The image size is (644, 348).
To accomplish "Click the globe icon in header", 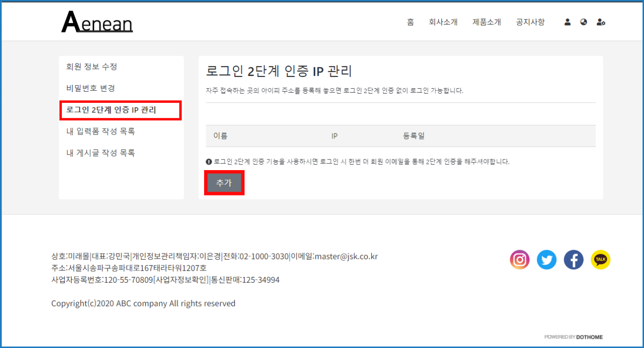I will pos(584,22).
